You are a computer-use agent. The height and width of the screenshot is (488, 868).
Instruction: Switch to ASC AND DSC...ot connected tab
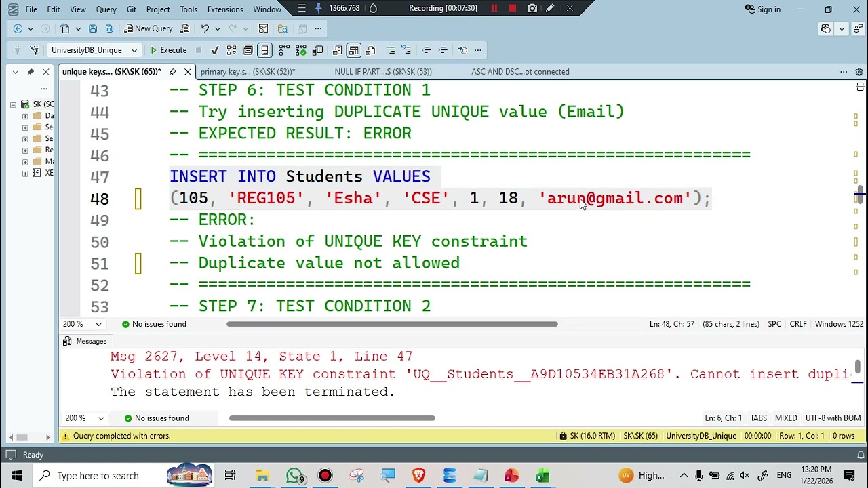click(520, 72)
